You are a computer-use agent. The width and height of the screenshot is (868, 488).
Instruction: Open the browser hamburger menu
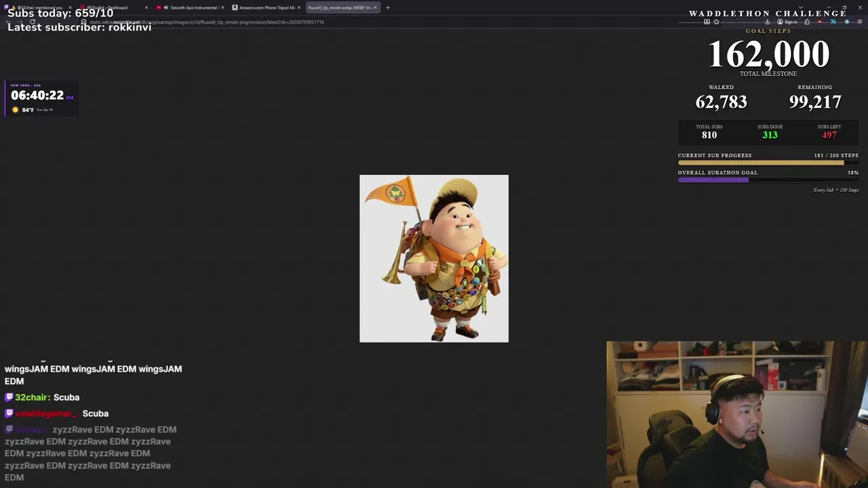click(860, 22)
